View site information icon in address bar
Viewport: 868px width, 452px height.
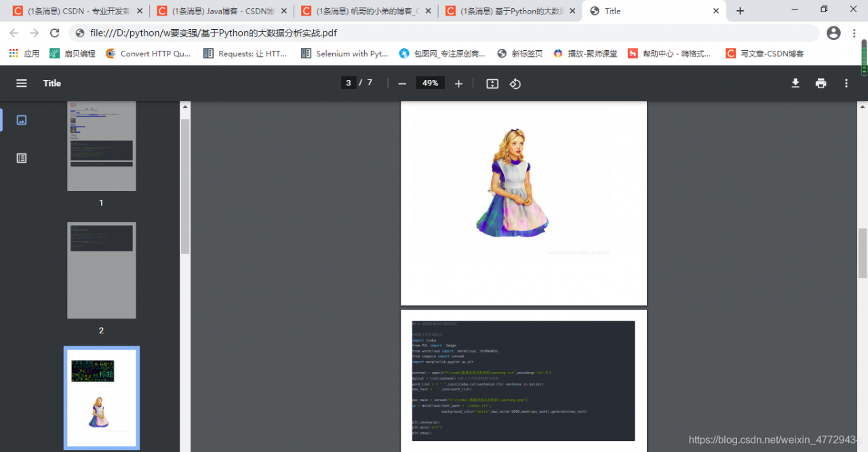(x=79, y=33)
